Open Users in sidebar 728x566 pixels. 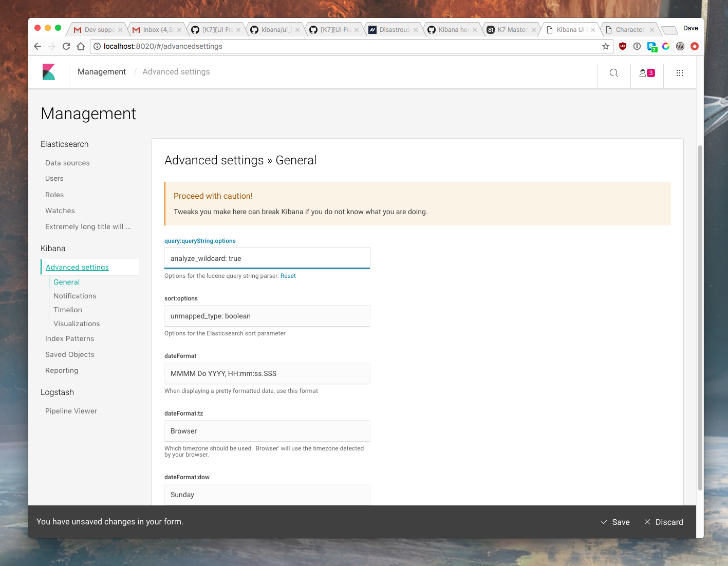point(54,178)
